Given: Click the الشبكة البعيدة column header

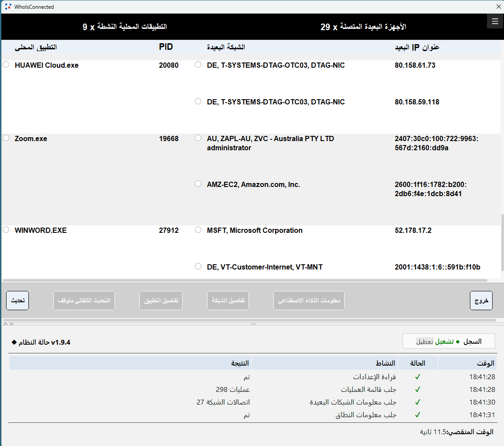Looking at the screenshot, I should tap(226, 47).
